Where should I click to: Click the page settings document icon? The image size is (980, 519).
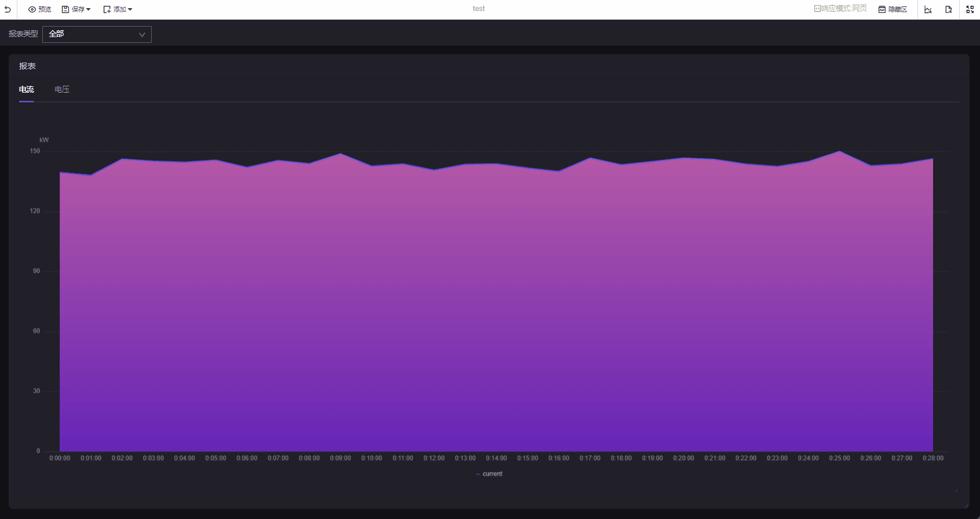pos(949,9)
